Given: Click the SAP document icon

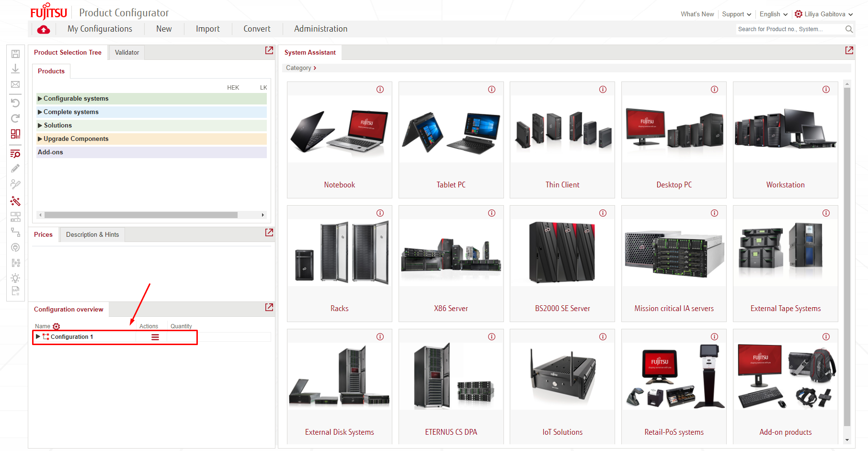Looking at the screenshot, I should coord(15,291).
